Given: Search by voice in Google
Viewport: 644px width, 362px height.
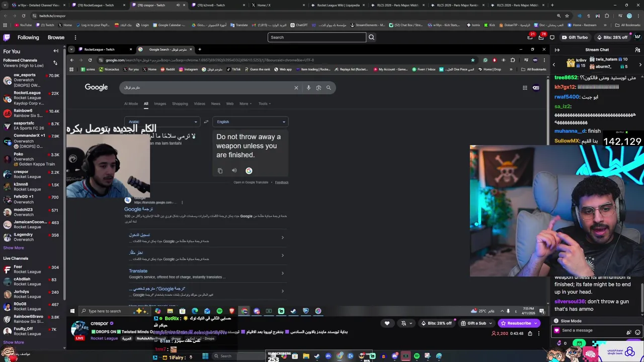Looking at the screenshot, I should [x=308, y=88].
